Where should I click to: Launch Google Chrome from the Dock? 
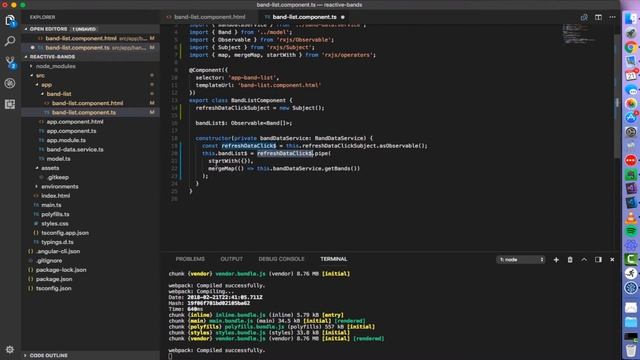631,47
